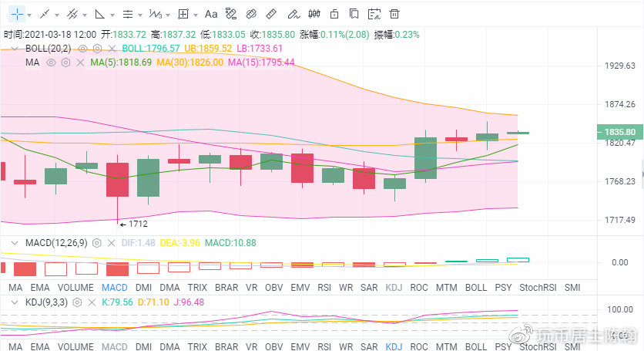Image resolution: width=644 pixels, height=351 pixels.
Task: Click the magnet snap mode icon
Action: pos(251,15)
